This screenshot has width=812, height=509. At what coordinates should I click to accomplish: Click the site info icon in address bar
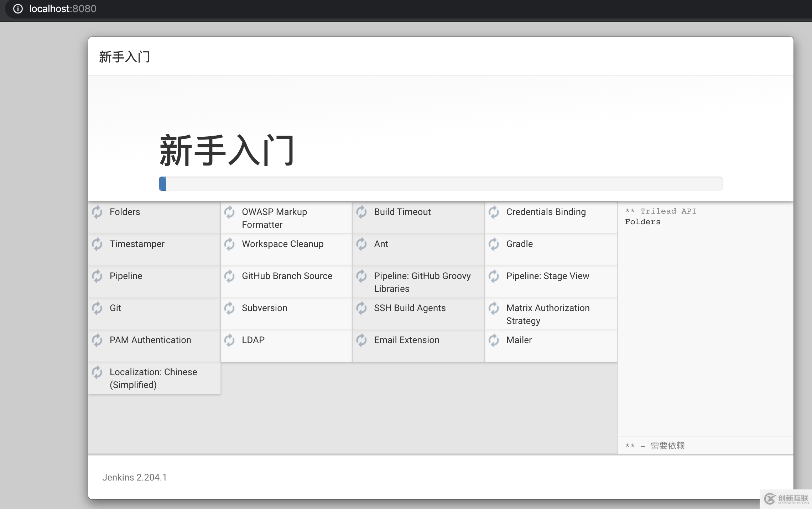(18, 9)
